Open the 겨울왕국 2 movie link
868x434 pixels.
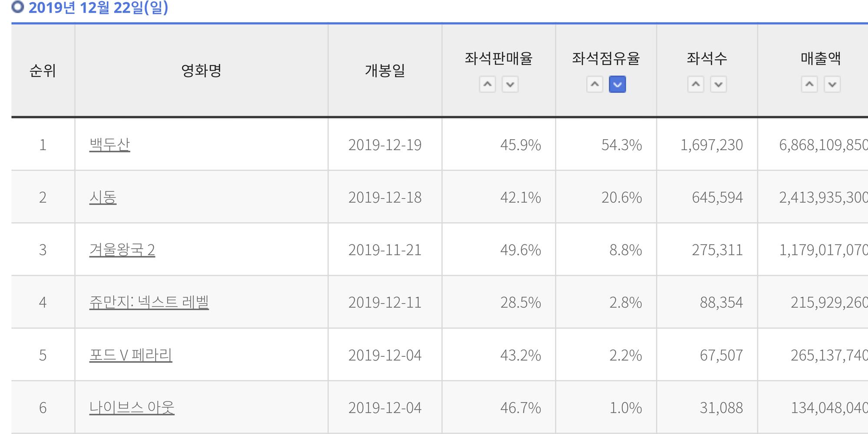pyautogui.click(x=122, y=250)
